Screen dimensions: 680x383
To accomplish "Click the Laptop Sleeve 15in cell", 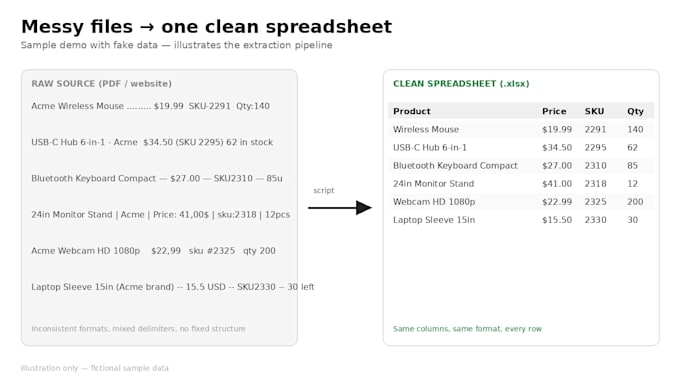I will (x=434, y=220).
